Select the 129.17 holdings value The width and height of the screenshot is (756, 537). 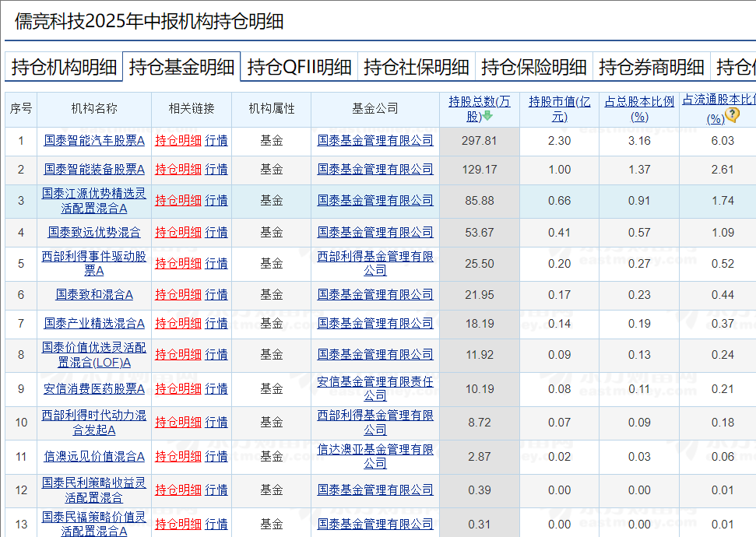(x=480, y=170)
